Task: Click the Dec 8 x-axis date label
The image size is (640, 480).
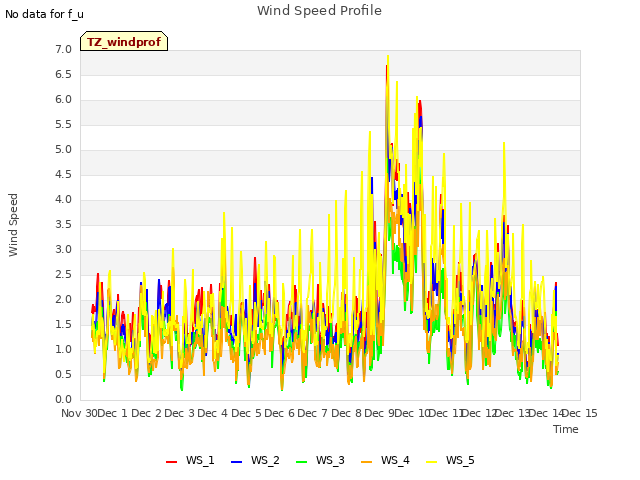Action: tap(346, 413)
